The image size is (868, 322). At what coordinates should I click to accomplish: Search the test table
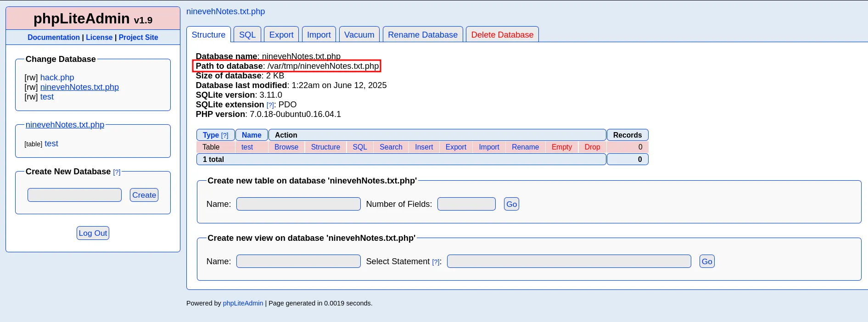(391, 147)
